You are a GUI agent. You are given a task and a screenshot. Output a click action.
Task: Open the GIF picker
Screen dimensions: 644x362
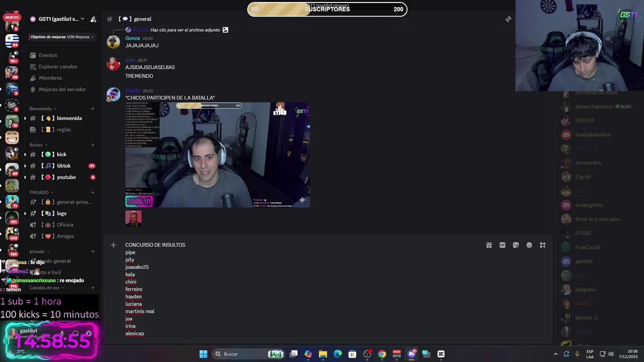(502, 245)
